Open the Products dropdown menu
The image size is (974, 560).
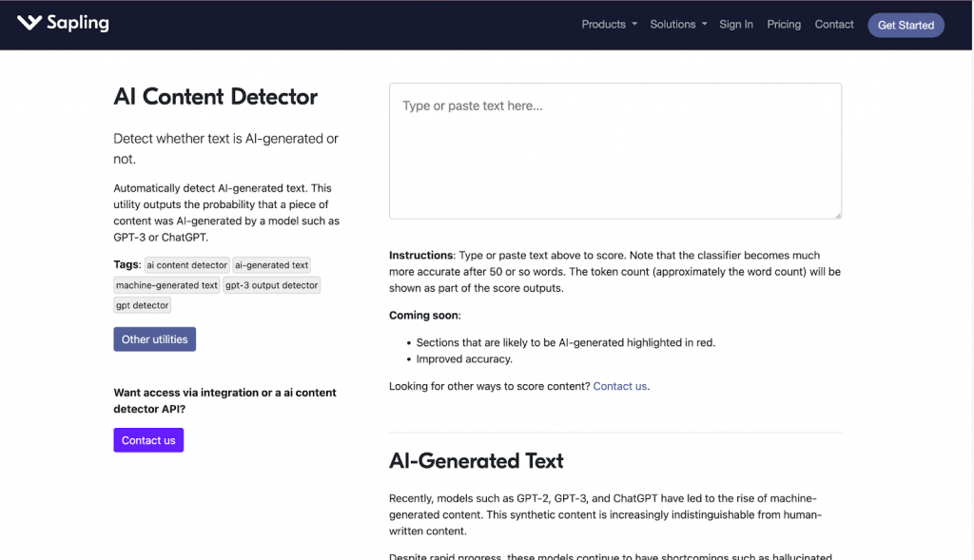coord(602,24)
